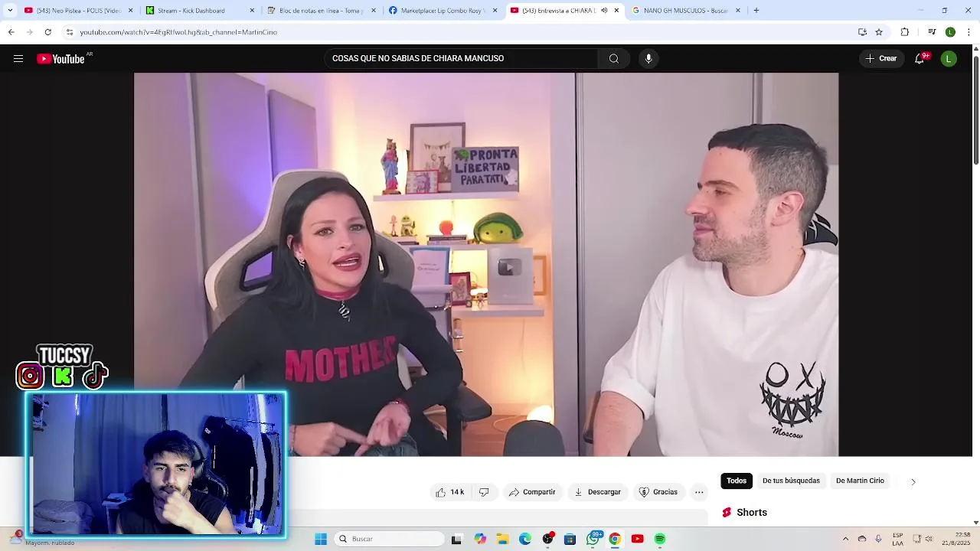980x551 pixels.
Task: Open YouTube notifications bell
Action: coord(920,59)
